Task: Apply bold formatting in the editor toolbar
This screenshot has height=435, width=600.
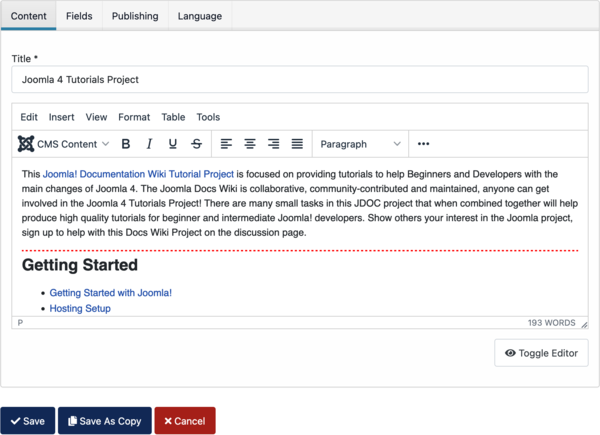Action: coord(126,144)
